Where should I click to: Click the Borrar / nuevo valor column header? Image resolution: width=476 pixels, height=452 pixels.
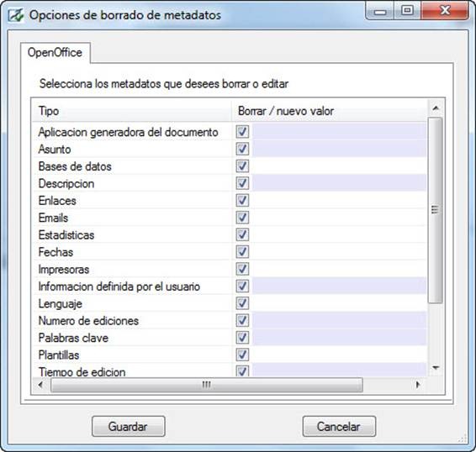[330, 111]
